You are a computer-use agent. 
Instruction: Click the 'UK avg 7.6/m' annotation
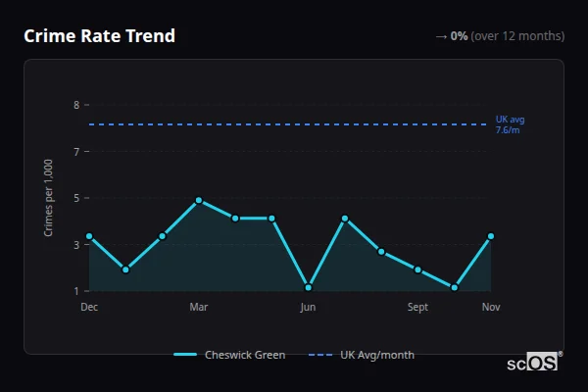[x=510, y=124]
